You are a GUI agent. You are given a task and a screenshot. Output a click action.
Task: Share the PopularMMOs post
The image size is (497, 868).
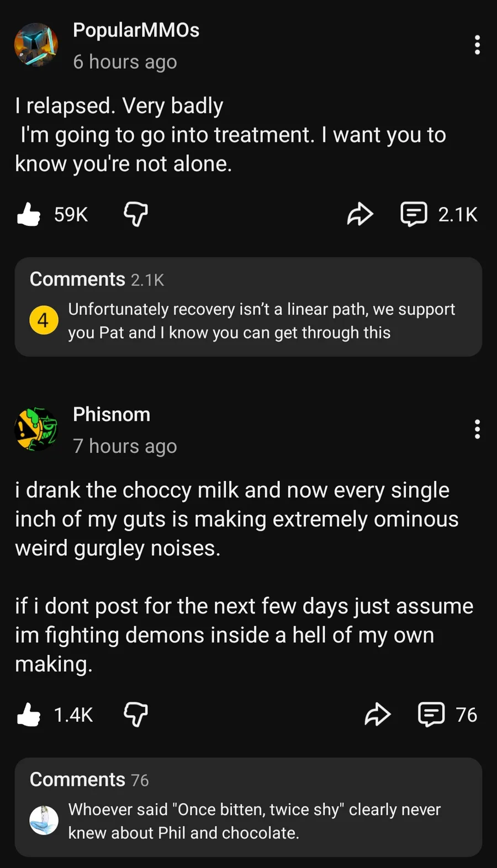(360, 214)
